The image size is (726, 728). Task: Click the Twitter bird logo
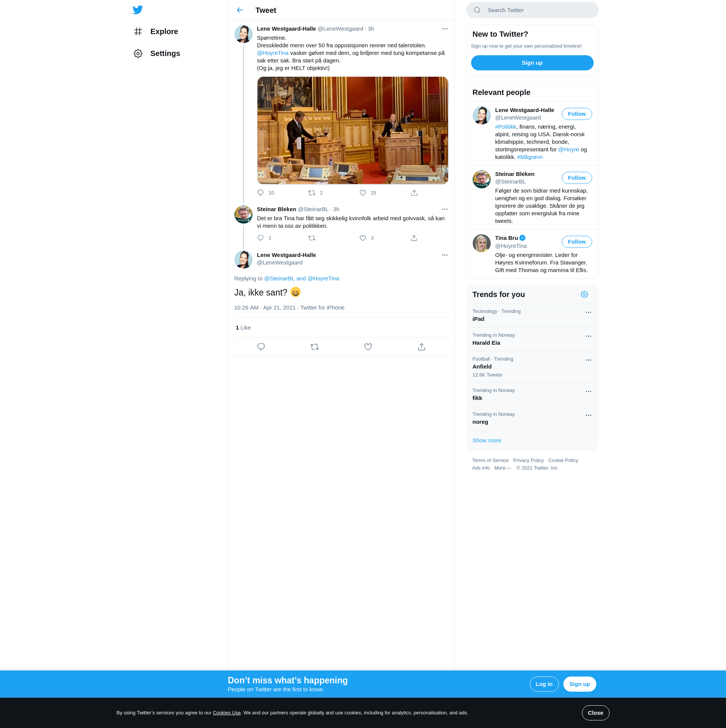[x=138, y=10]
